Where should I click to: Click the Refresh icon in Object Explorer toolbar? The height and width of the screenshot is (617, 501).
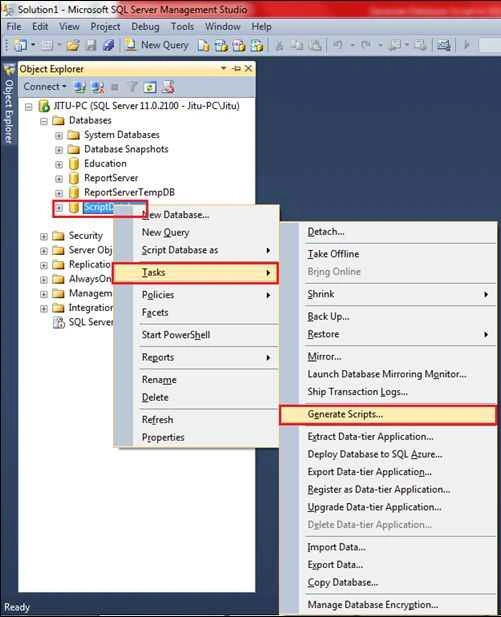point(150,87)
